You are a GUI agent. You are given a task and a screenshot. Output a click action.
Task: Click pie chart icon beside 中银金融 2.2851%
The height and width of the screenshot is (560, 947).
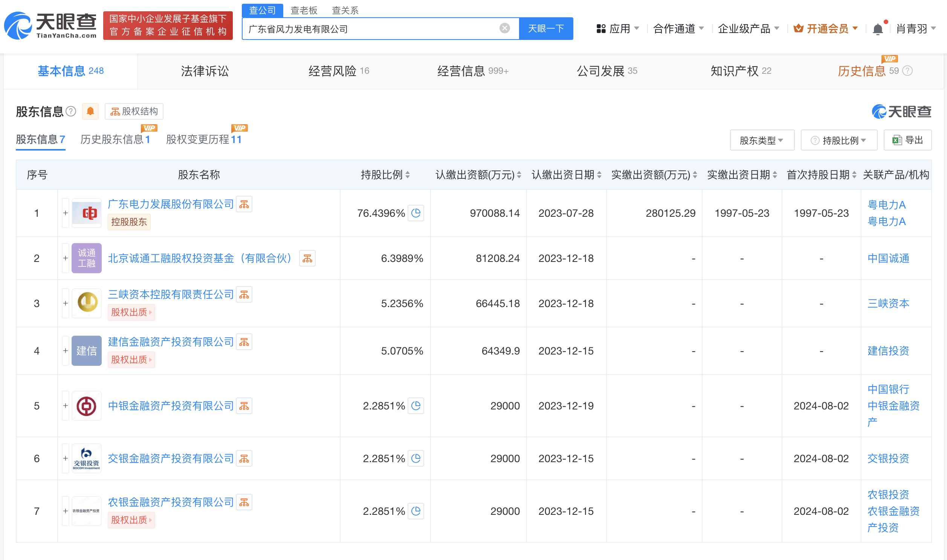pos(416,406)
